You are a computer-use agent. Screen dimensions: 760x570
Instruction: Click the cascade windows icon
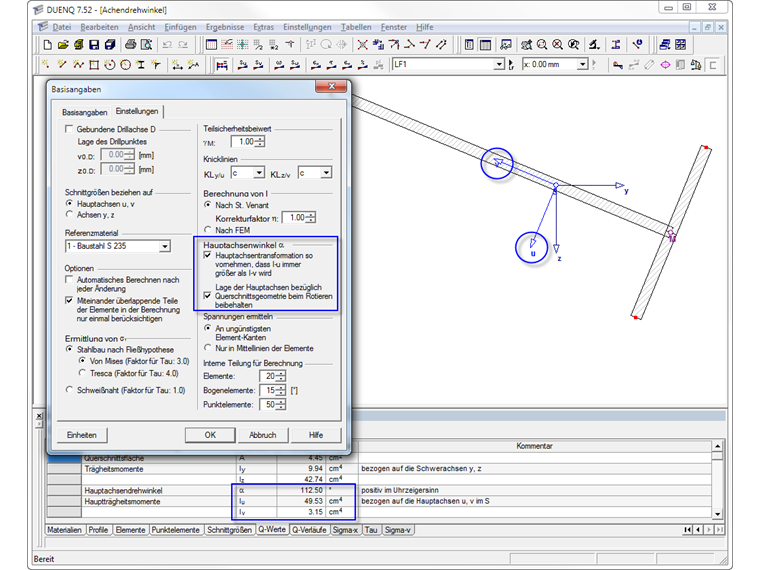[x=665, y=45]
